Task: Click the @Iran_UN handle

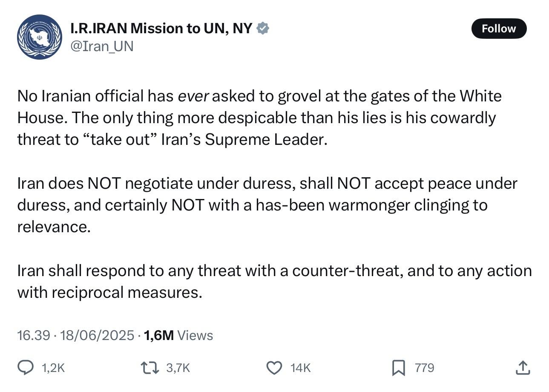Action: coord(102,46)
